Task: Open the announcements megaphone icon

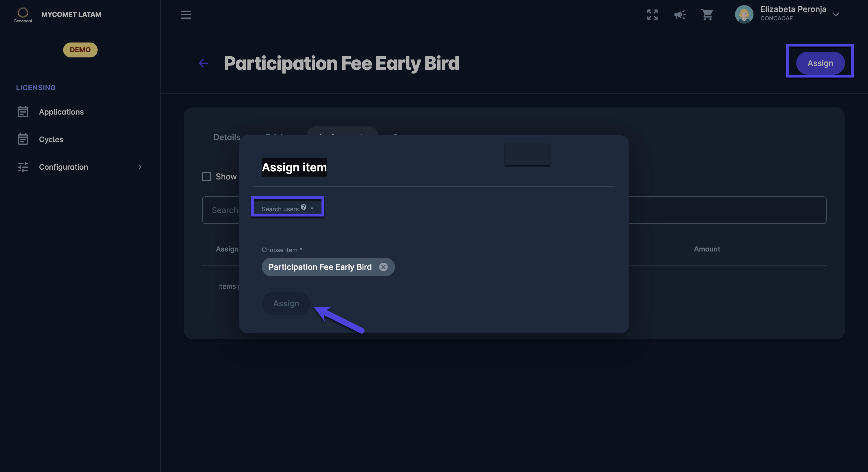Action: (x=680, y=14)
